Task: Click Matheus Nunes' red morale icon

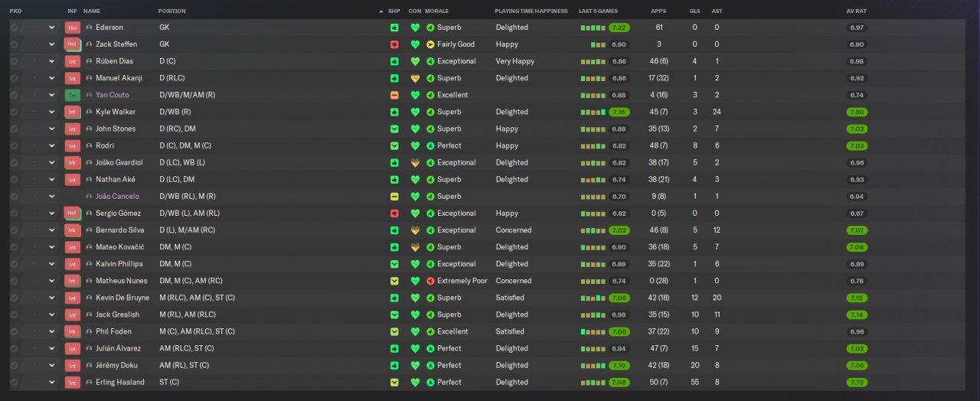Action: pyautogui.click(x=430, y=281)
